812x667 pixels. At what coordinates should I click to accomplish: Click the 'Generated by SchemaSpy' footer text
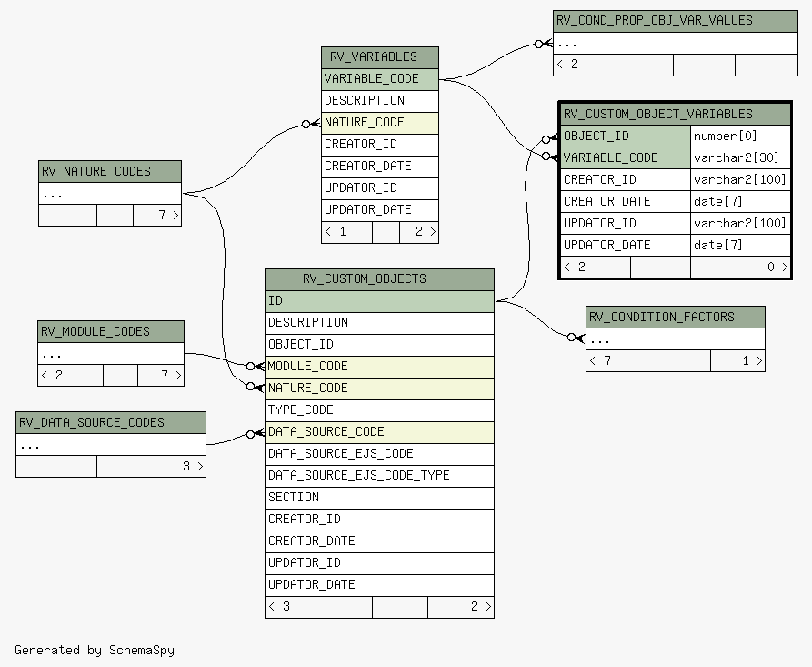point(95,651)
